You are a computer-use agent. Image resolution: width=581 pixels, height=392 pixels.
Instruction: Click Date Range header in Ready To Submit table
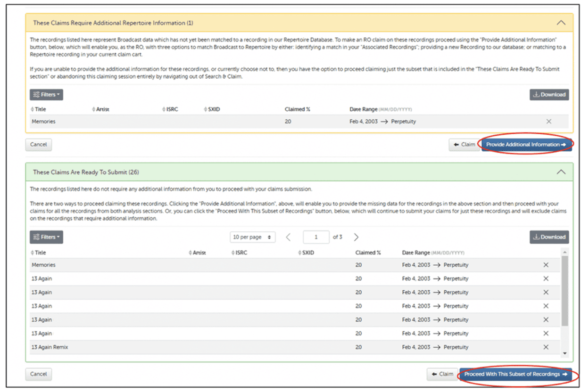[x=433, y=253]
